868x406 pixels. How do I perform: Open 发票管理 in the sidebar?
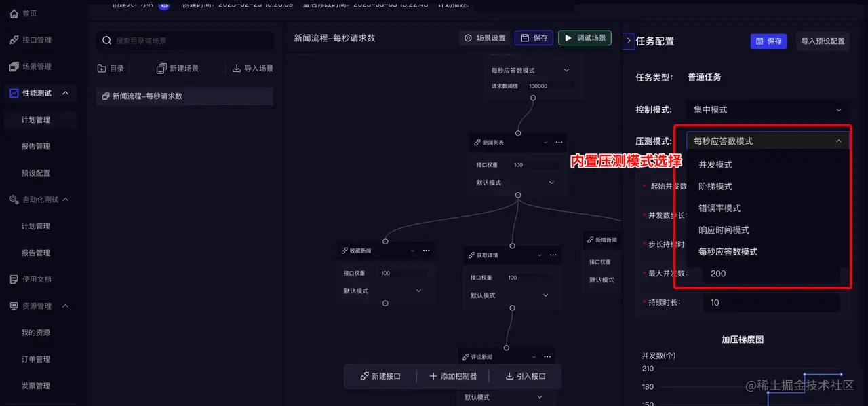point(36,386)
